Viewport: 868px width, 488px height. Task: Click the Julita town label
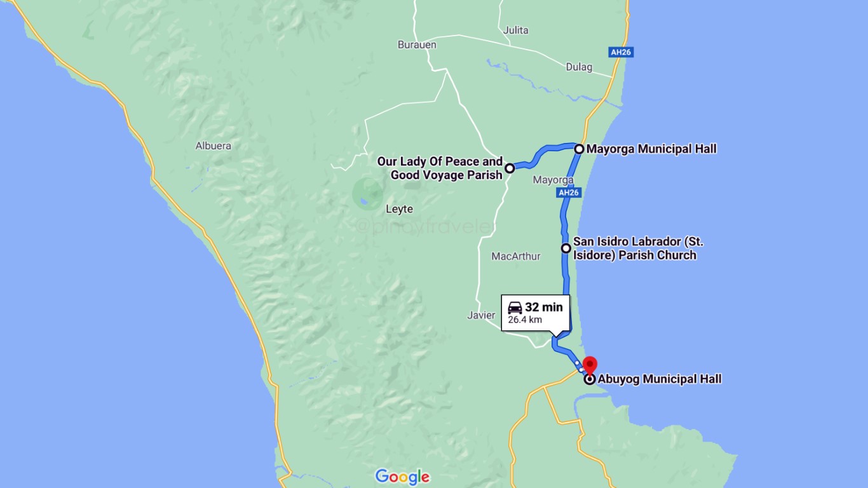[515, 30]
